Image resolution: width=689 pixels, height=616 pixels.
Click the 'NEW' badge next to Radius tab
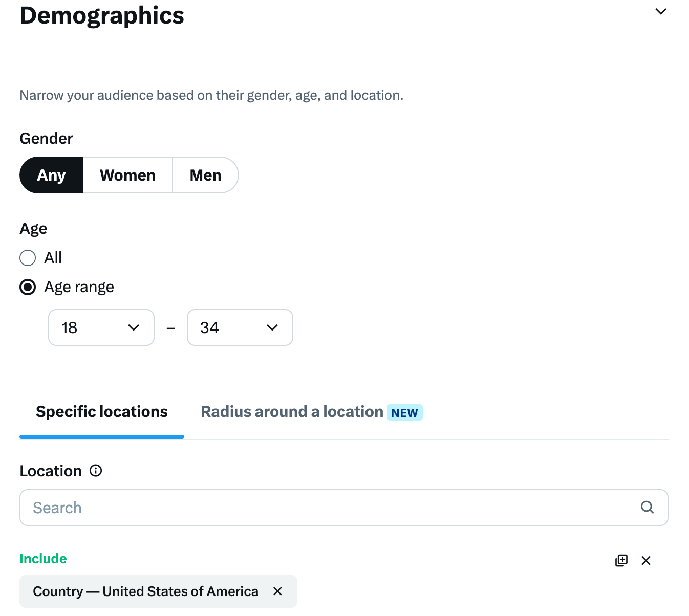pos(404,412)
